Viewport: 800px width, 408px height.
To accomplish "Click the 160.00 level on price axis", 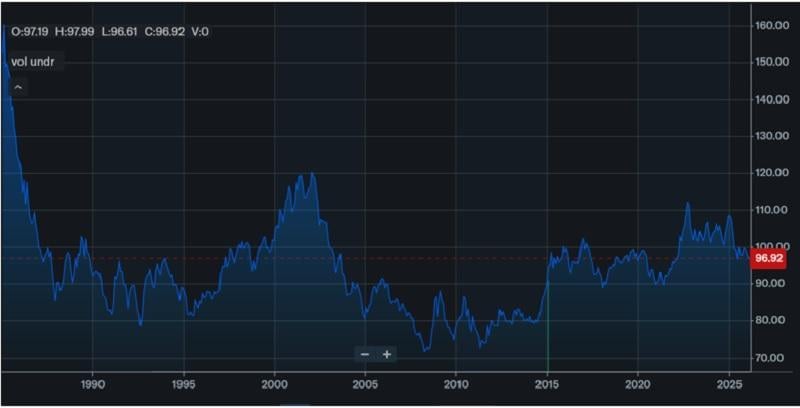I will [x=771, y=25].
